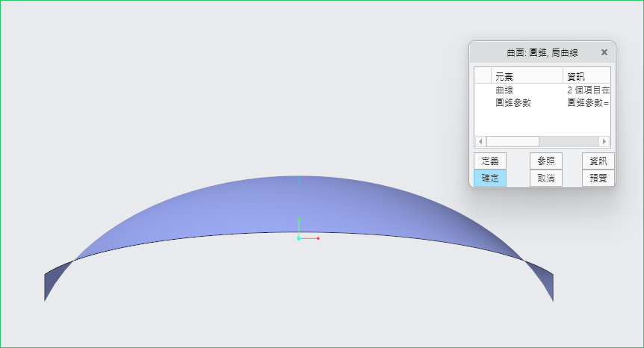644x348 pixels.
Task: Open info with the 資訊 button
Action: pyautogui.click(x=598, y=161)
